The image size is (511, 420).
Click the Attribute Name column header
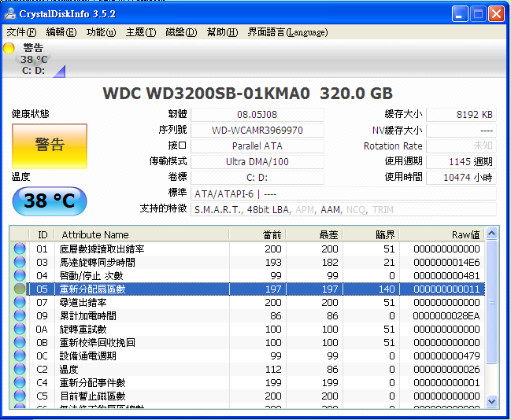pyautogui.click(x=142, y=234)
